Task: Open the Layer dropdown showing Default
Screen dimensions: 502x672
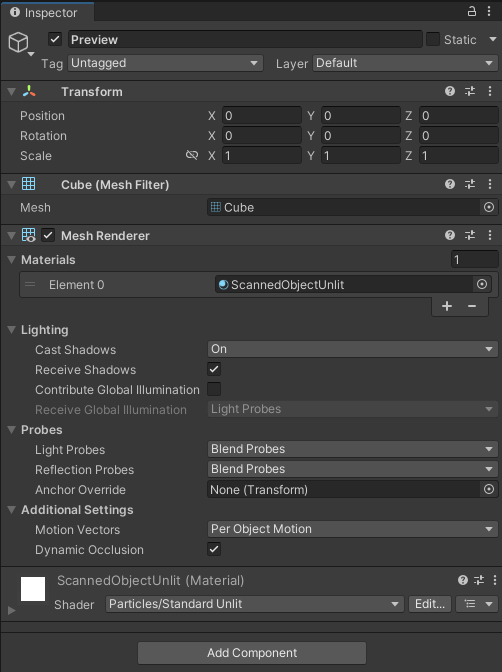Action: [405, 63]
